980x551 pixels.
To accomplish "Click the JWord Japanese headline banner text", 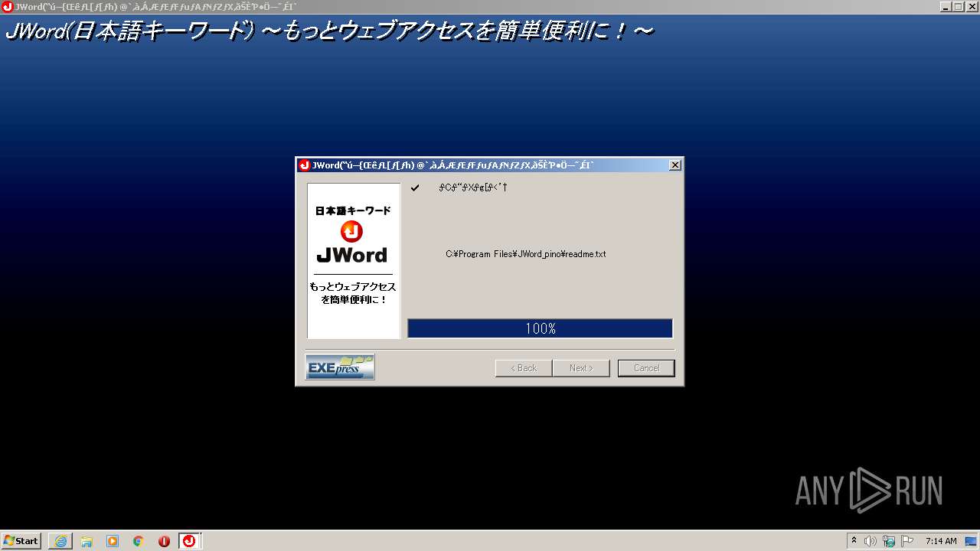I will coord(329,32).
